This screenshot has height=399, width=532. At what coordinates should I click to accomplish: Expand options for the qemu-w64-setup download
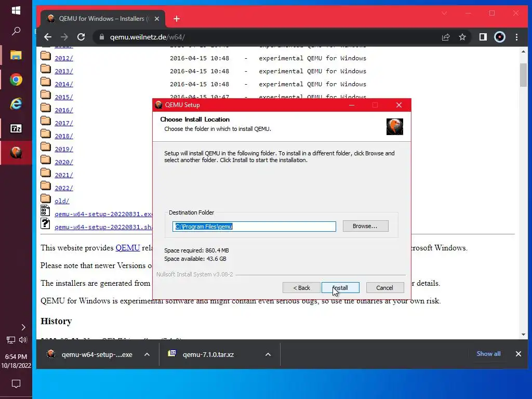click(147, 354)
